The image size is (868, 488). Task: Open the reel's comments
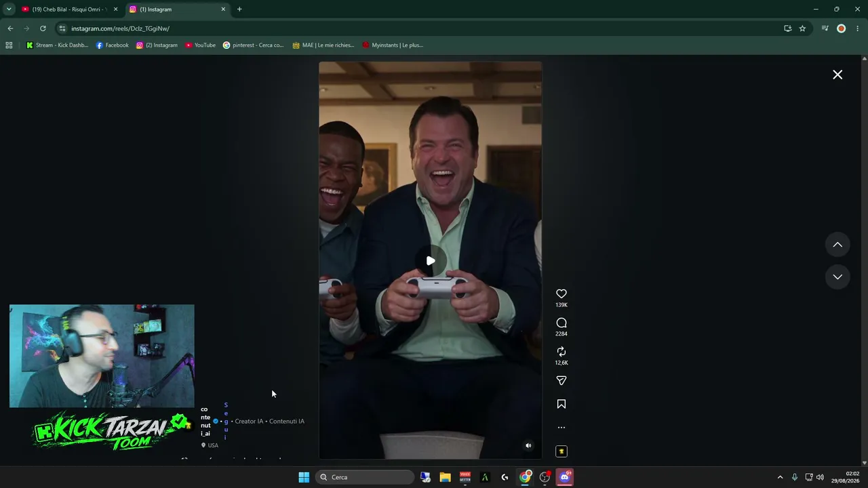coord(561,323)
